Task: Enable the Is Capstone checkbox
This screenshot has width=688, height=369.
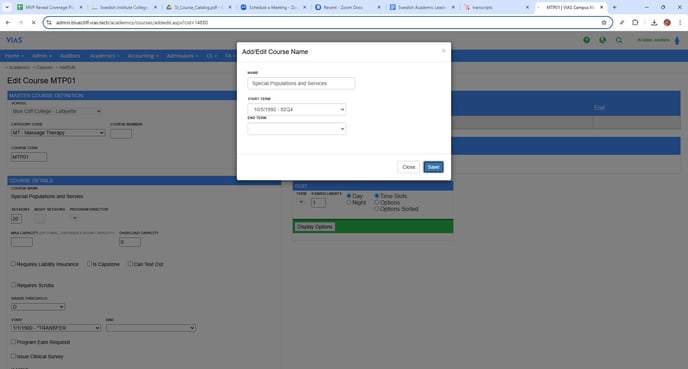Action: [89, 264]
